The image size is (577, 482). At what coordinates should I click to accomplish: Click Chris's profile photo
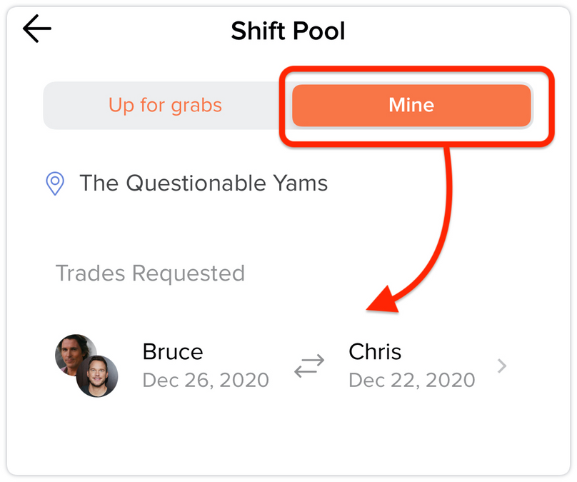(97, 376)
